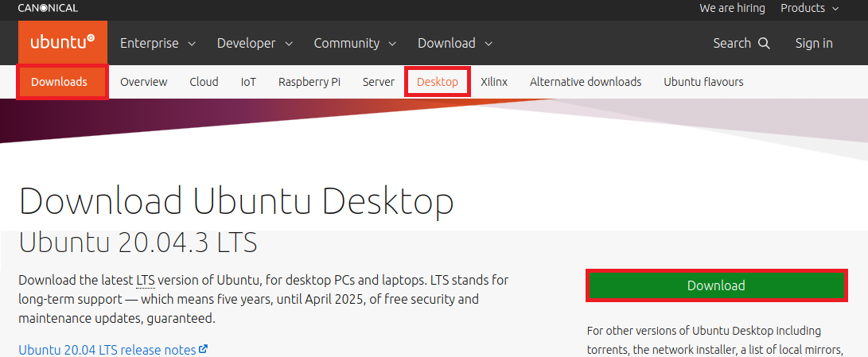
Task: Click the Ubuntu 20.04.3 LTS heading
Action: [138, 243]
